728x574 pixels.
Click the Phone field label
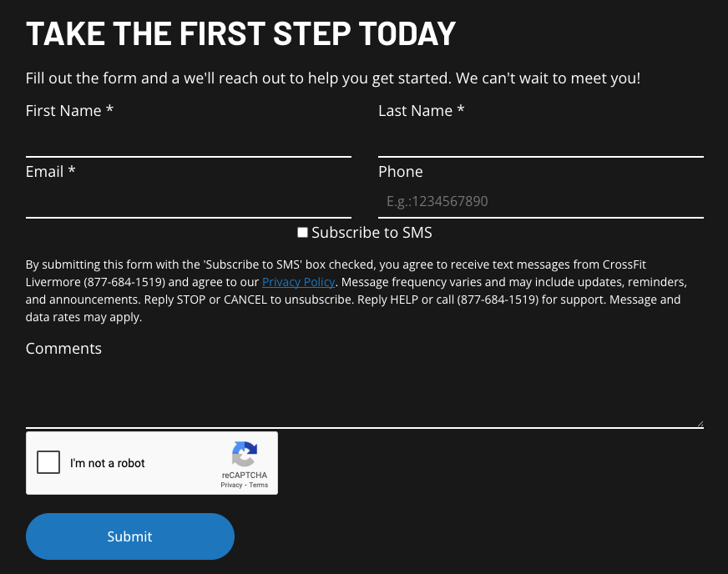[x=401, y=172]
